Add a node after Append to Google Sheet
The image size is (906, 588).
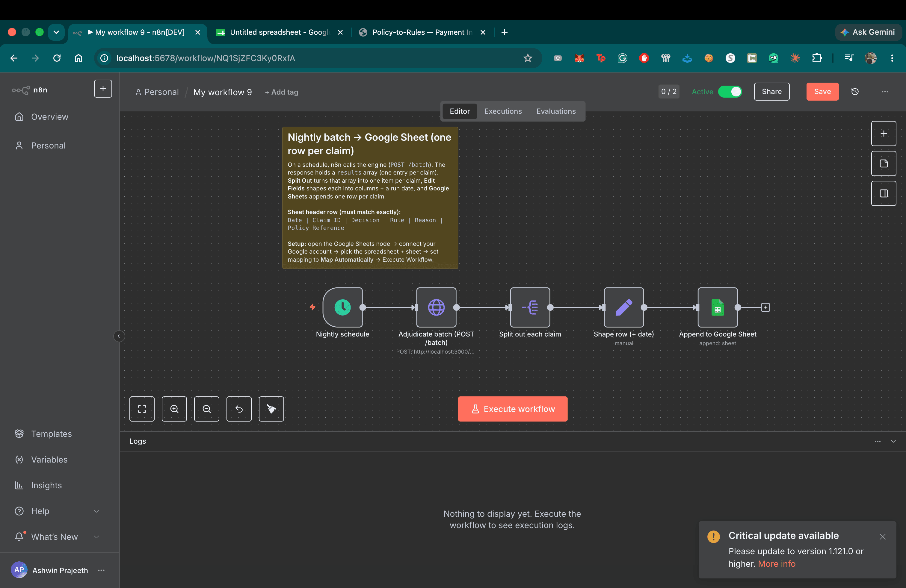point(765,307)
